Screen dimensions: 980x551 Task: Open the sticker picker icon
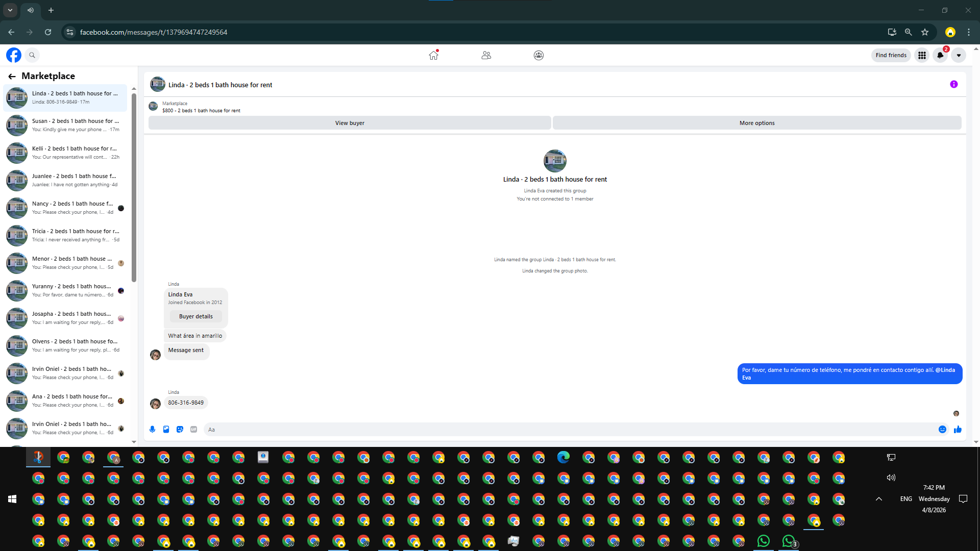(x=180, y=430)
